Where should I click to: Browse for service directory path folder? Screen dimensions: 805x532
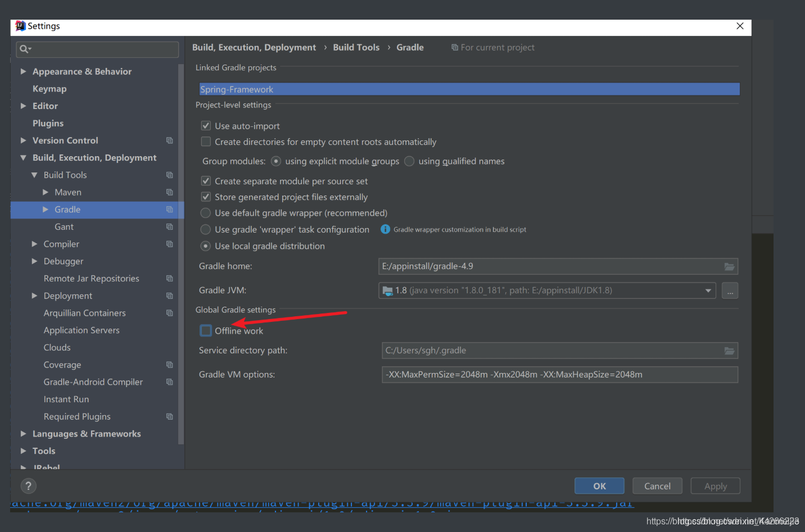pyautogui.click(x=729, y=351)
